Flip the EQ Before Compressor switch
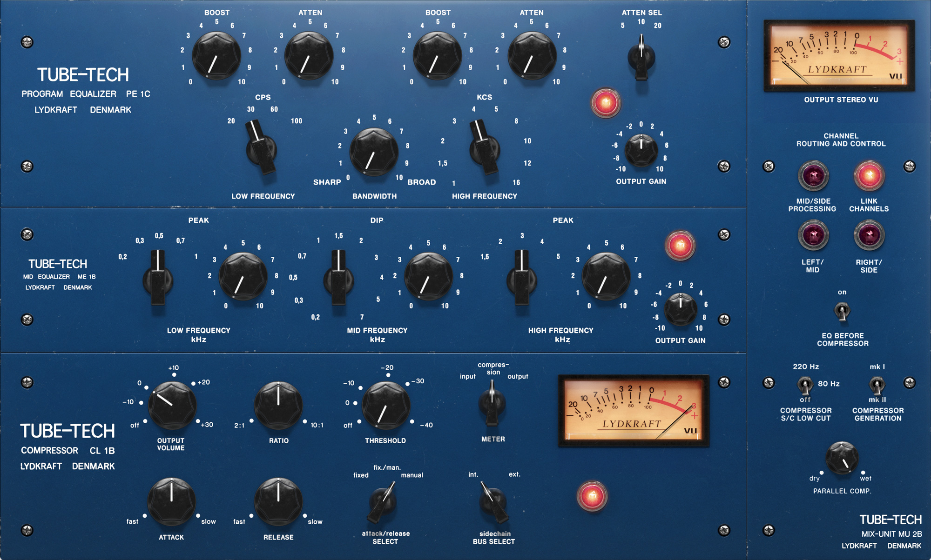This screenshot has width=931, height=560. click(x=842, y=311)
